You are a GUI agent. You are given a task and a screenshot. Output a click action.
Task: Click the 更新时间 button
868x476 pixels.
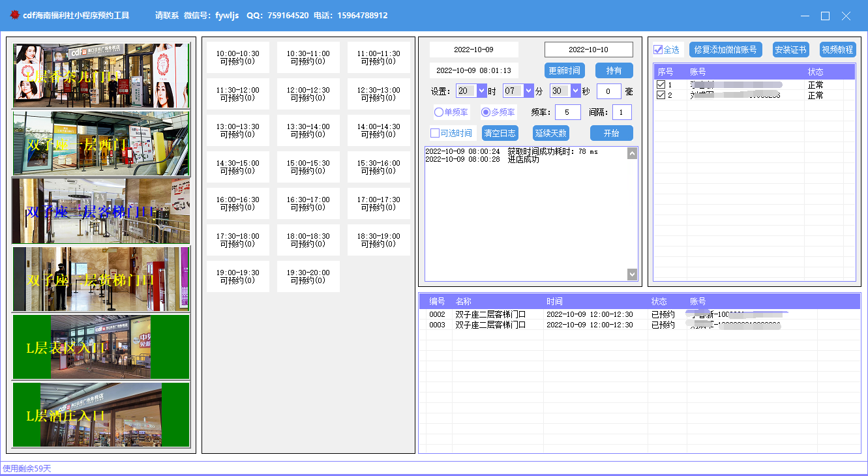[x=565, y=70]
